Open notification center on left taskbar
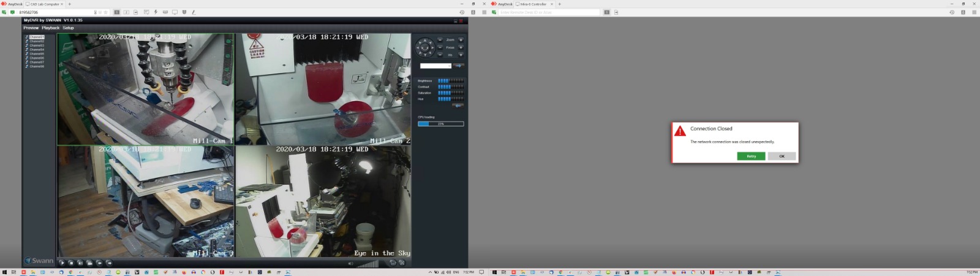The height and width of the screenshot is (276, 980). pos(481,272)
